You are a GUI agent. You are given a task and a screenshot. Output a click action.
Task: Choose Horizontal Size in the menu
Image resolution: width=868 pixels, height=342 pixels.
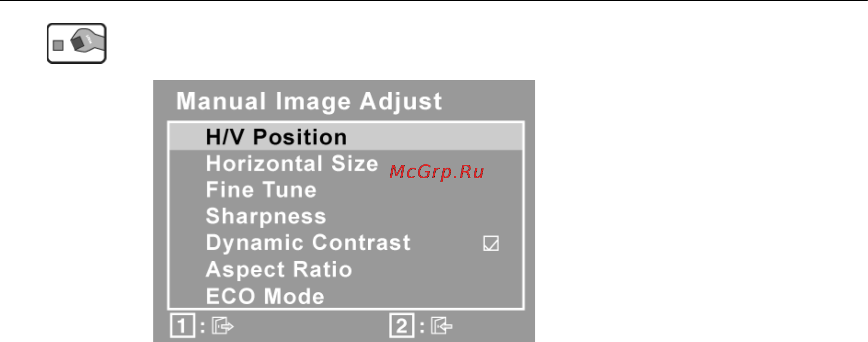pos(292,163)
